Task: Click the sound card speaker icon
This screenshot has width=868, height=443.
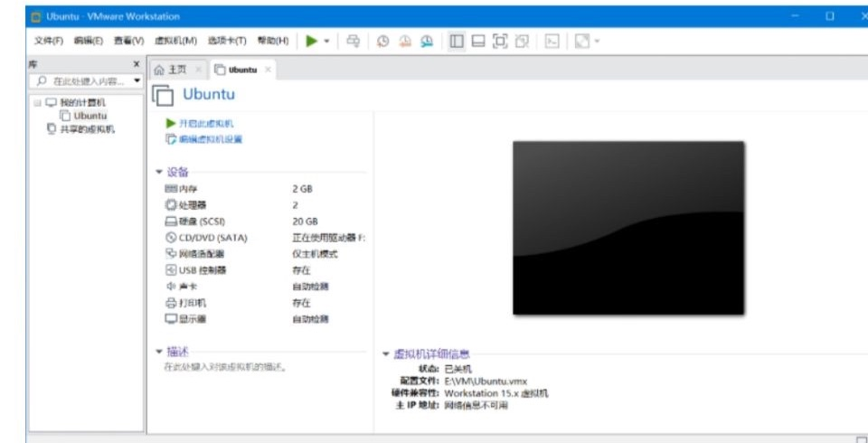Action: (x=171, y=287)
